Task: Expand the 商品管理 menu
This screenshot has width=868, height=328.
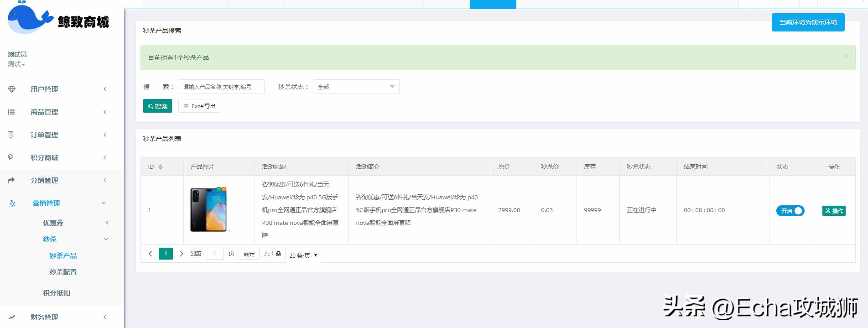Action: coord(62,112)
